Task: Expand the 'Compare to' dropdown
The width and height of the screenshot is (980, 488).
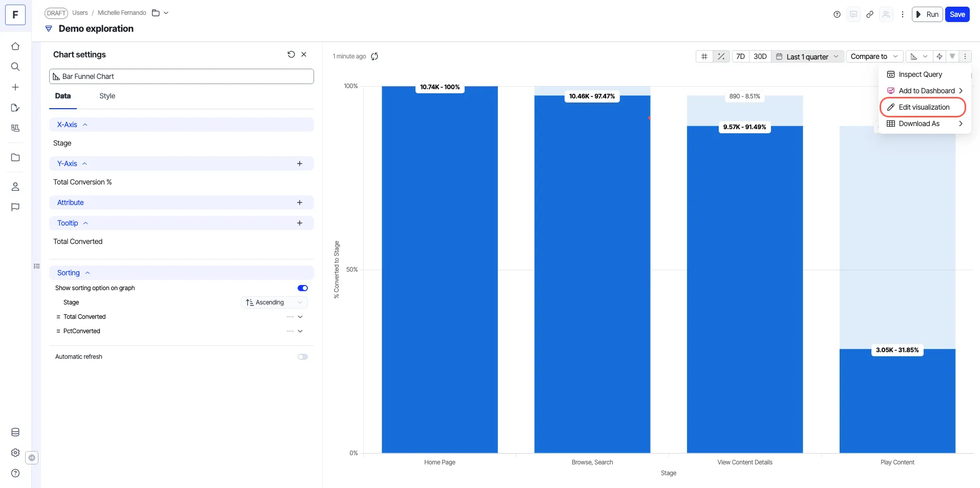Action: pos(874,56)
